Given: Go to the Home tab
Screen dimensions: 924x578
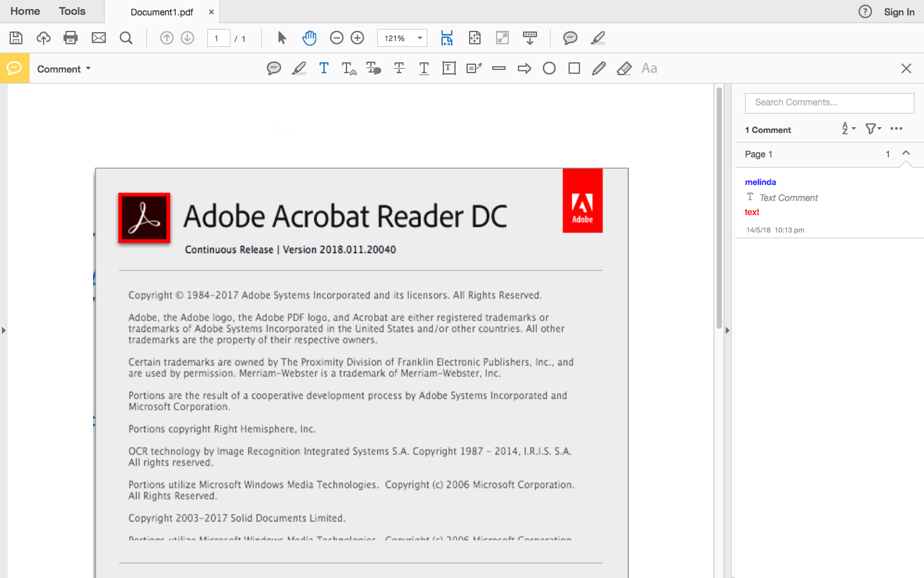Looking at the screenshot, I should [x=25, y=11].
